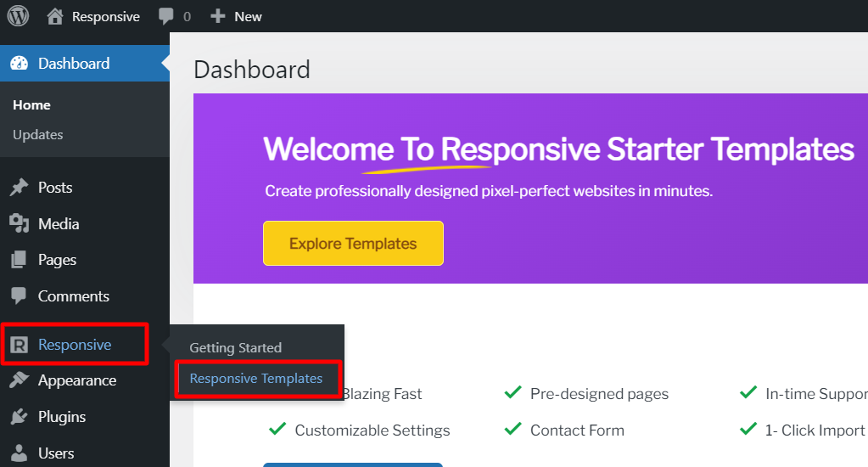Choose Getting Started from Responsive submenu
The image size is (868, 467).
pyautogui.click(x=236, y=347)
